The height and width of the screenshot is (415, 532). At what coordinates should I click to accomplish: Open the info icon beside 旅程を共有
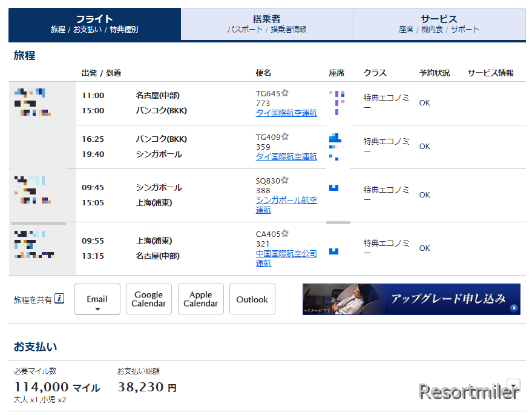coord(59,298)
